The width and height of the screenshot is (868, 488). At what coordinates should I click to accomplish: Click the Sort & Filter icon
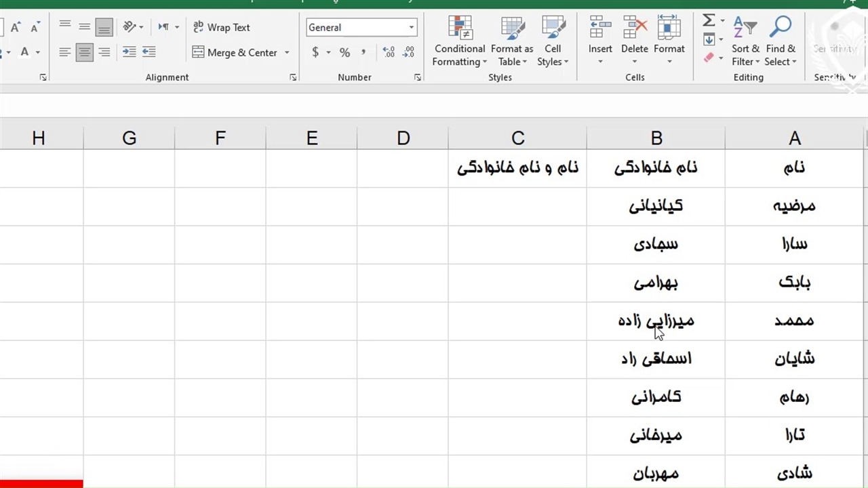745,28
